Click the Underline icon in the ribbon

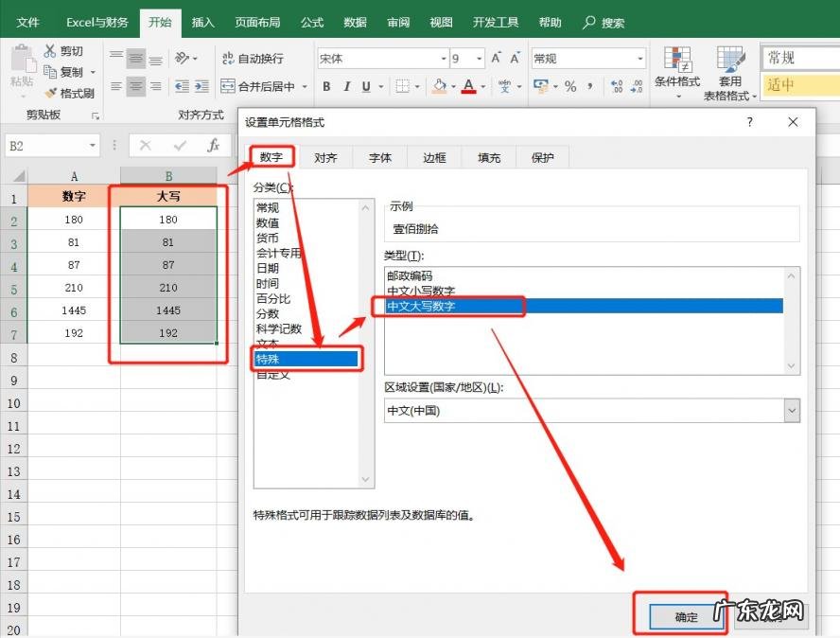[x=366, y=87]
